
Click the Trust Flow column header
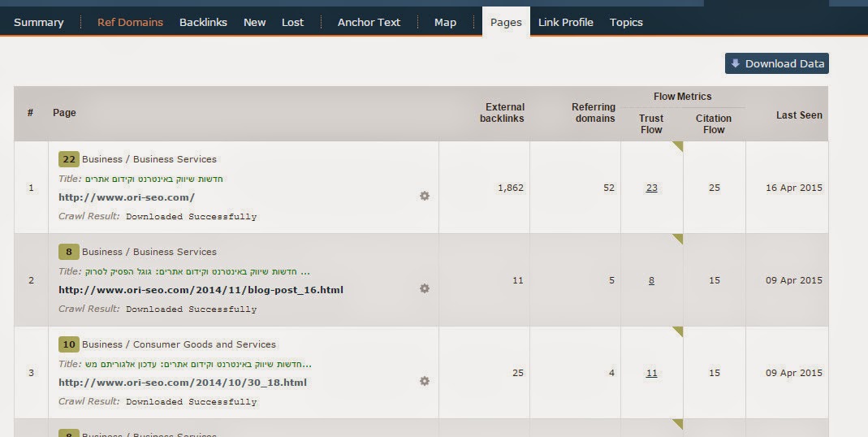651,124
